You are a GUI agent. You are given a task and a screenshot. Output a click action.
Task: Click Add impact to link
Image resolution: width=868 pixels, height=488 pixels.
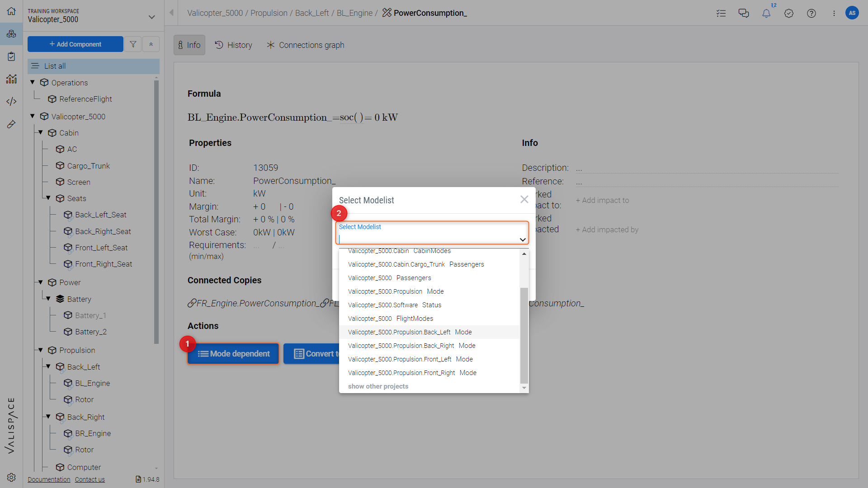coord(602,200)
